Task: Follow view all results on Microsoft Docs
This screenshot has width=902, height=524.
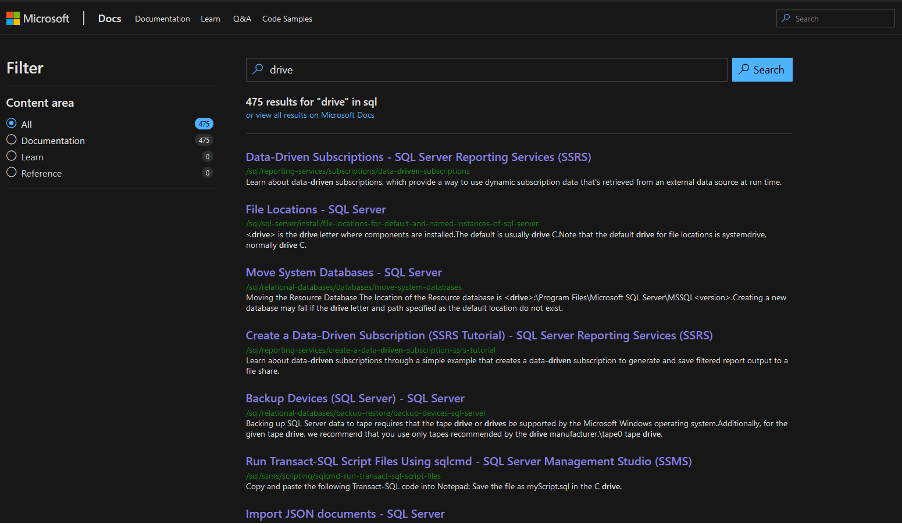Action: 310,115
